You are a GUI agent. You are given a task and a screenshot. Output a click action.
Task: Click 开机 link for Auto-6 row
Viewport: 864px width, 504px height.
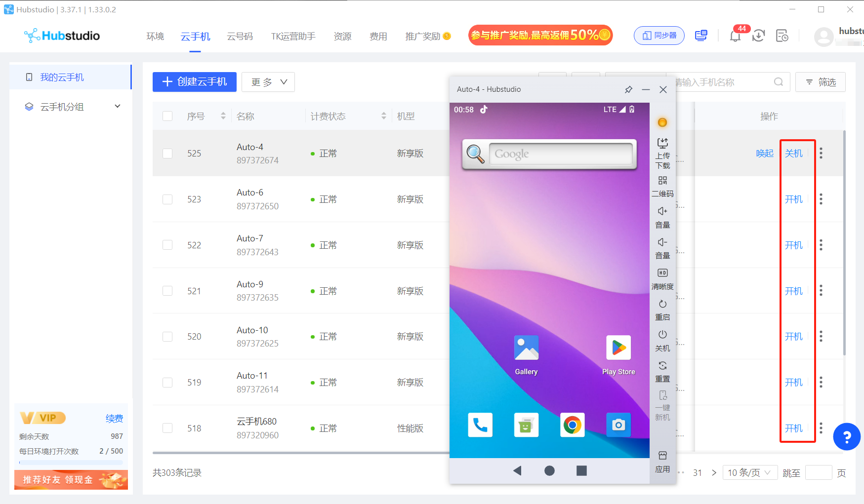click(x=793, y=199)
